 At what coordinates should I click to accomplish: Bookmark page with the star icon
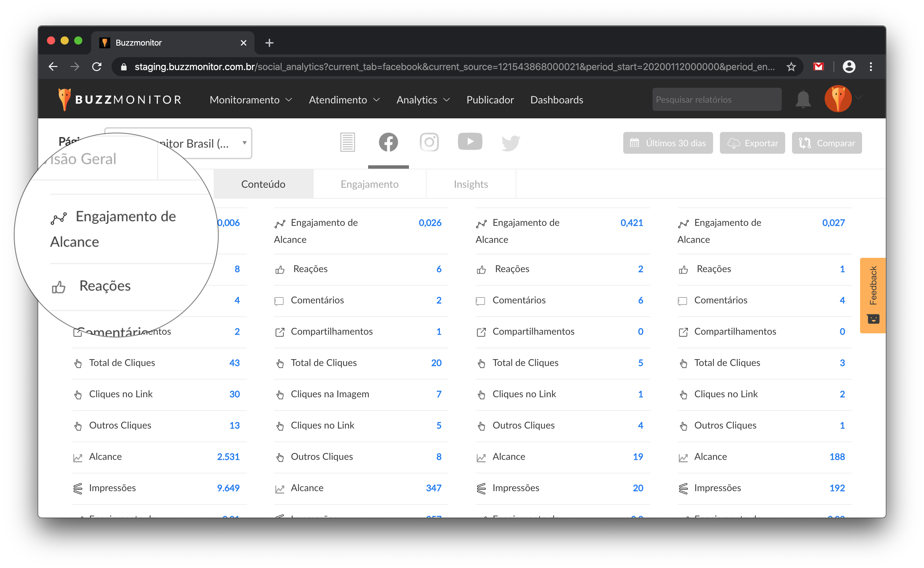pos(791,67)
